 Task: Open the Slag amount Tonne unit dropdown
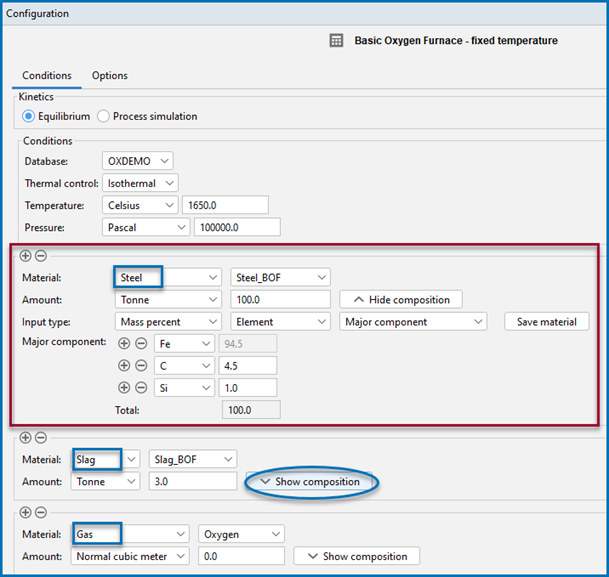[x=105, y=481]
